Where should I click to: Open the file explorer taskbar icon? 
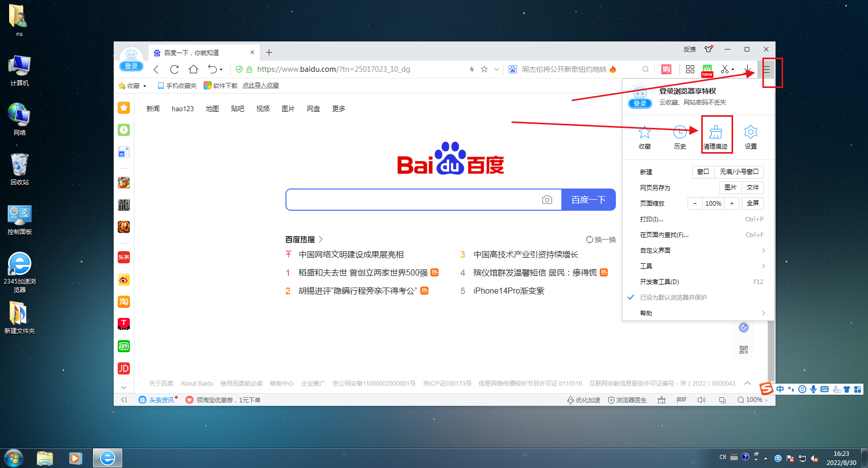pos(45,458)
